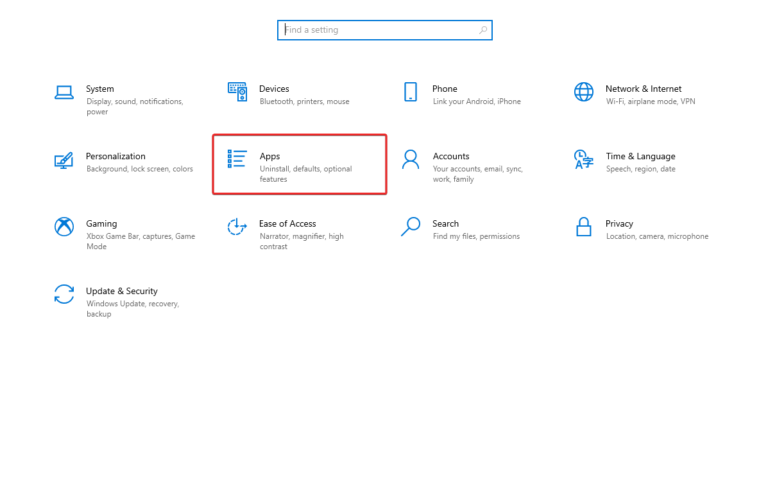Click the Update & Security arrows icon
Screen dimensions: 768x479
click(x=64, y=294)
